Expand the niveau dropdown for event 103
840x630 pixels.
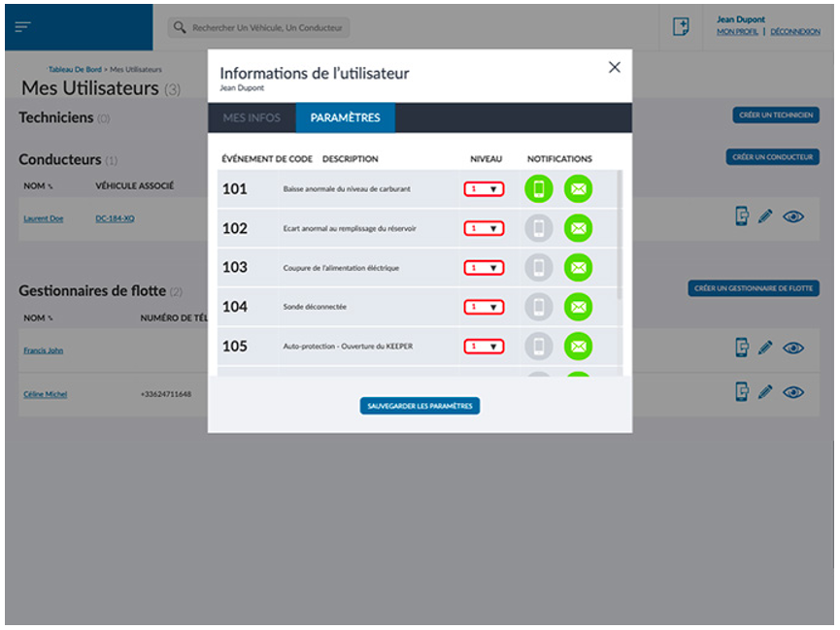click(x=484, y=268)
